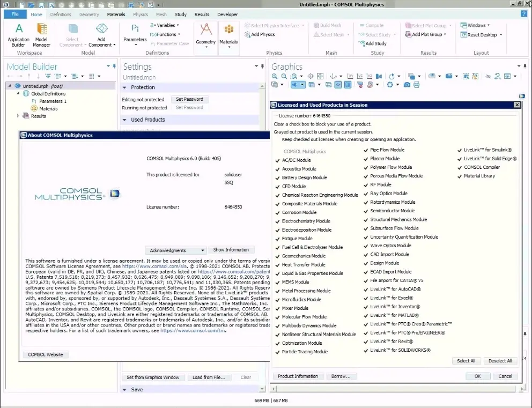Toggle the Material Library checkbox
This screenshot has height=408, width=532.
[460, 176]
